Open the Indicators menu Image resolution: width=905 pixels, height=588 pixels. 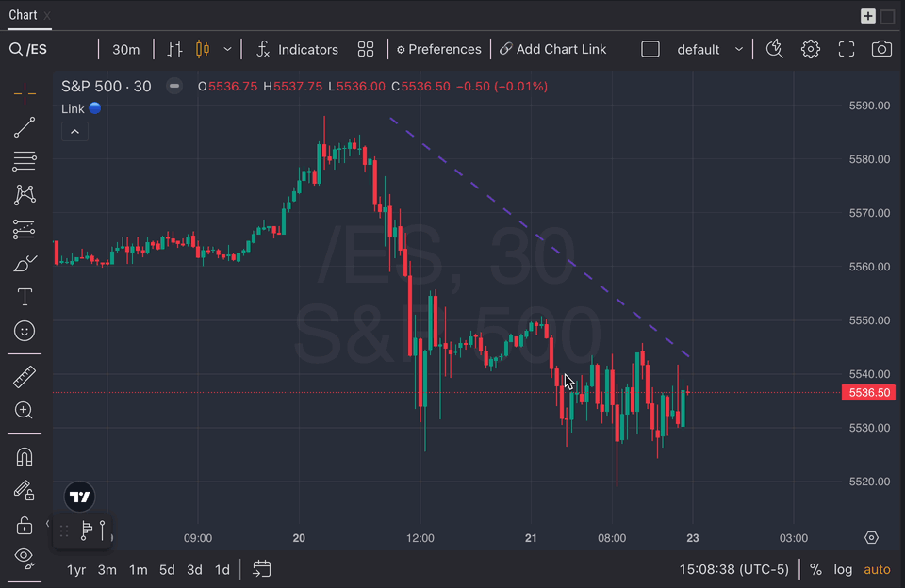tap(297, 49)
